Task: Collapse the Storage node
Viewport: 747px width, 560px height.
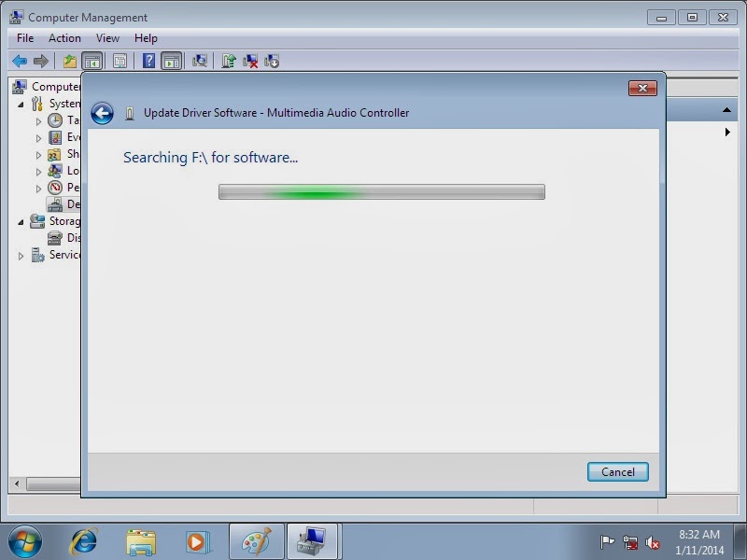Action: pyautogui.click(x=21, y=222)
